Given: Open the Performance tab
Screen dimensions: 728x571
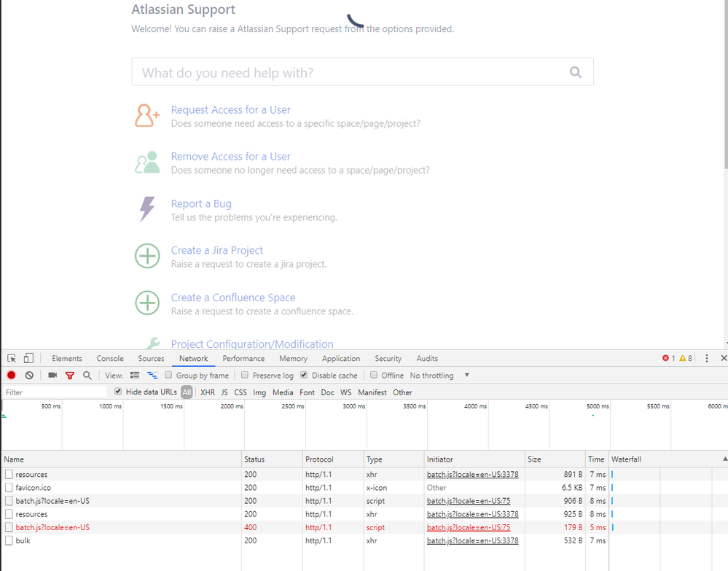Looking at the screenshot, I should (x=243, y=358).
